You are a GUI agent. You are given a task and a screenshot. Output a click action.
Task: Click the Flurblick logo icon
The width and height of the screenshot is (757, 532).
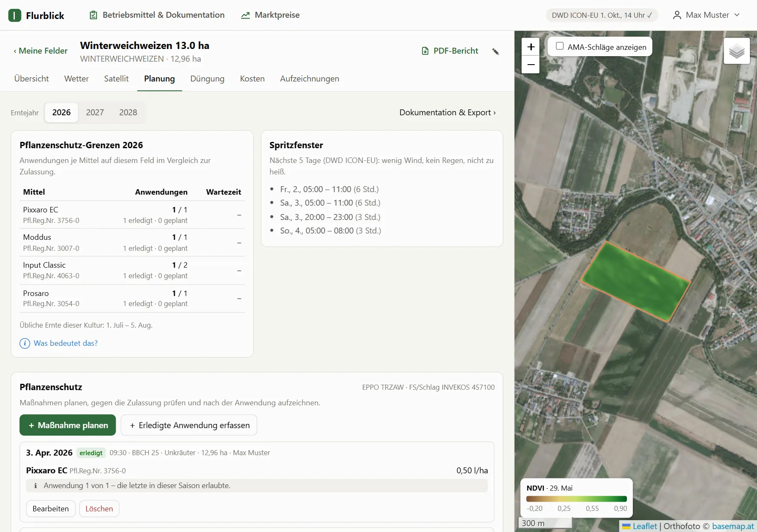click(15, 15)
